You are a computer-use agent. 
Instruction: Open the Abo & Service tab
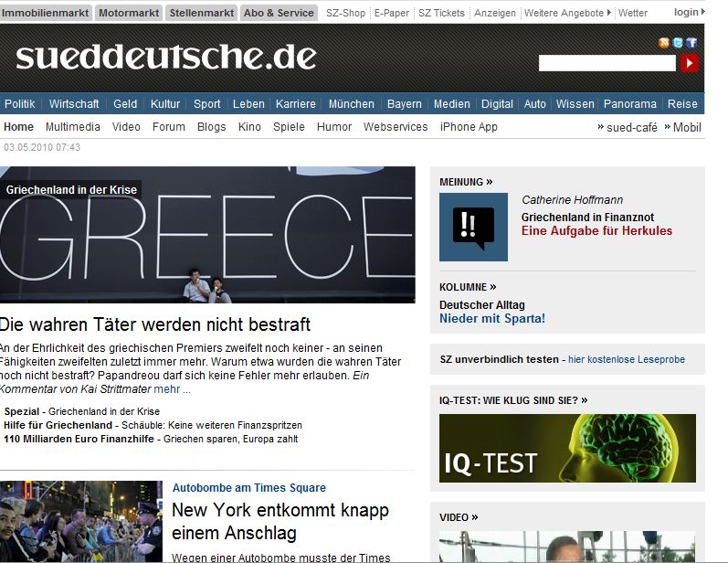pos(279,13)
